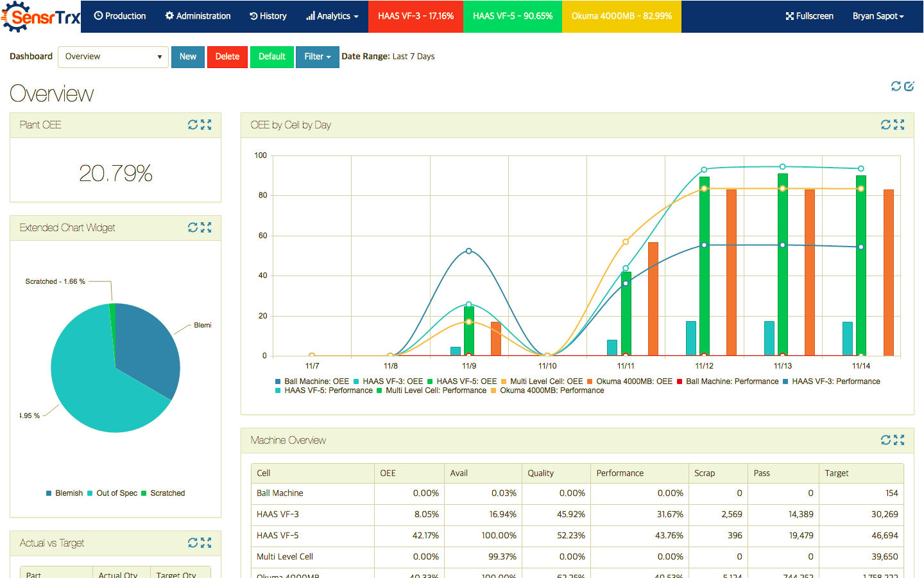This screenshot has height=578, width=924.
Task: Refresh the OEE by Cell by Day chart
Action: click(x=886, y=125)
